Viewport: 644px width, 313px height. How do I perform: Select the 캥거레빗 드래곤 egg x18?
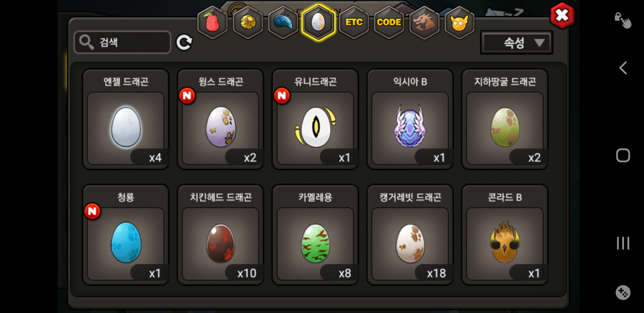[x=410, y=235]
